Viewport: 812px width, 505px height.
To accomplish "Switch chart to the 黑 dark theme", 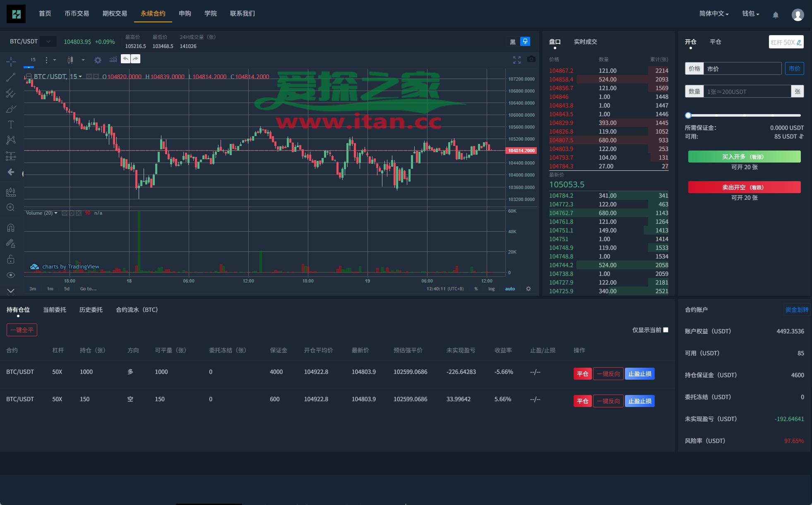I will [513, 42].
